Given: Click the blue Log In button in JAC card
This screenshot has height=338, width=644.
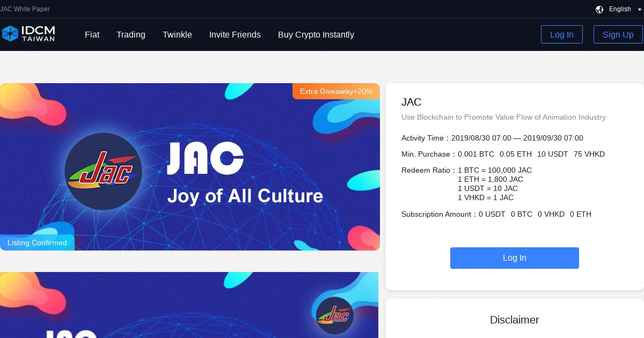Looking at the screenshot, I should point(515,258).
